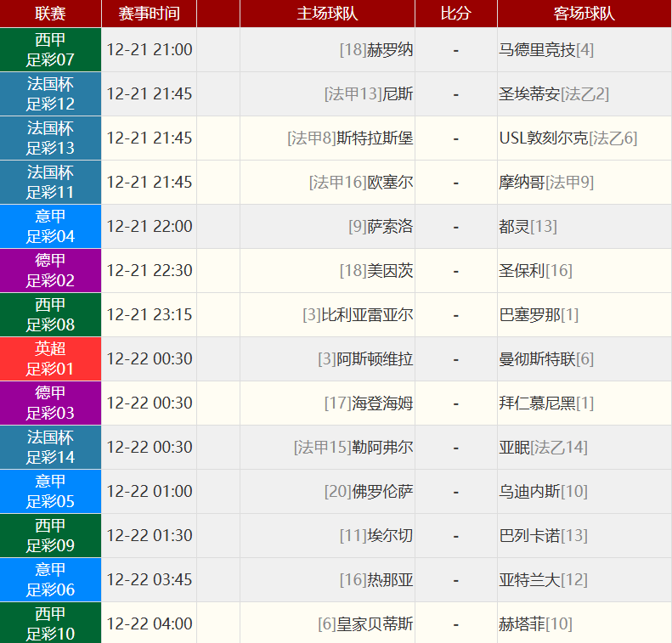Click the 联赛 column header
The image size is (672, 643).
coord(50,14)
